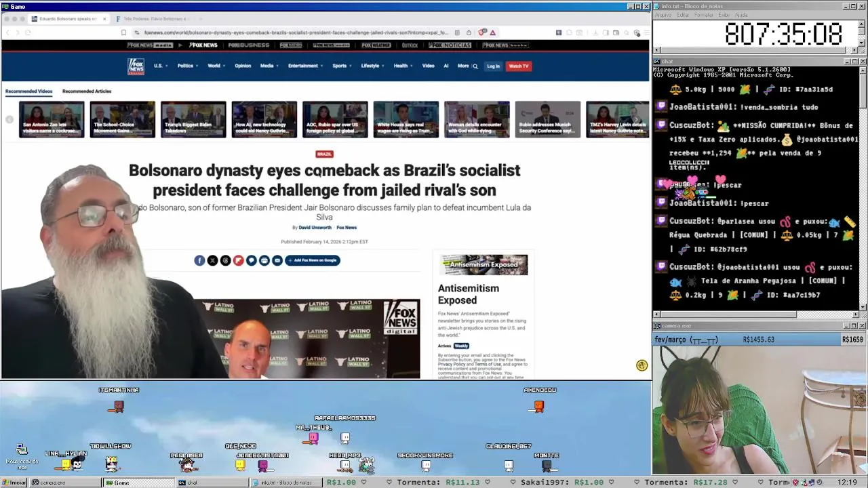
Task: Click the browser back arrow
Action: (7, 33)
